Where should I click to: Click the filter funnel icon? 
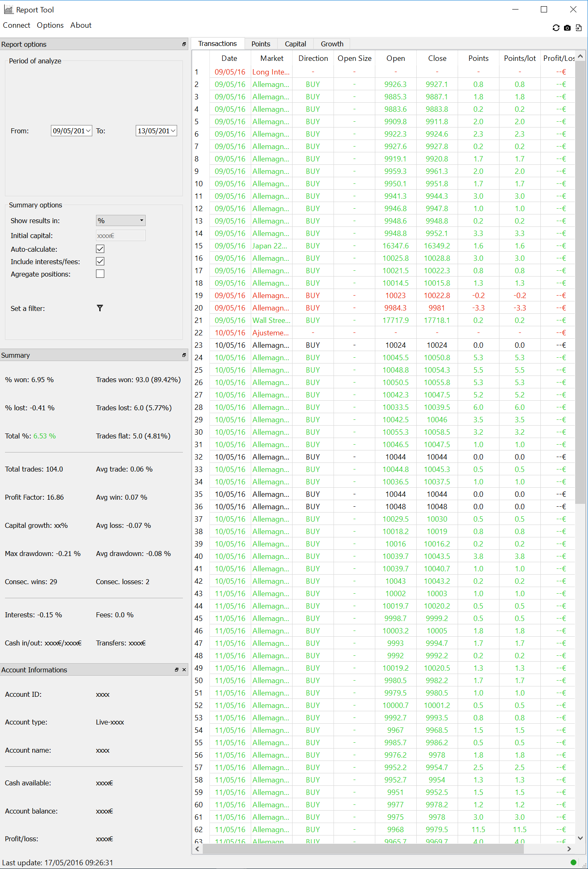pyautogui.click(x=100, y=308)
